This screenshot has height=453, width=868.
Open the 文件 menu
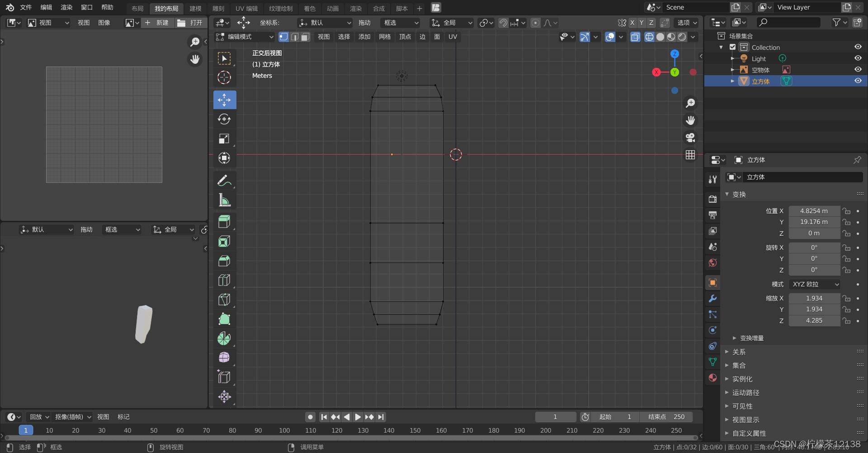(26, 7)
